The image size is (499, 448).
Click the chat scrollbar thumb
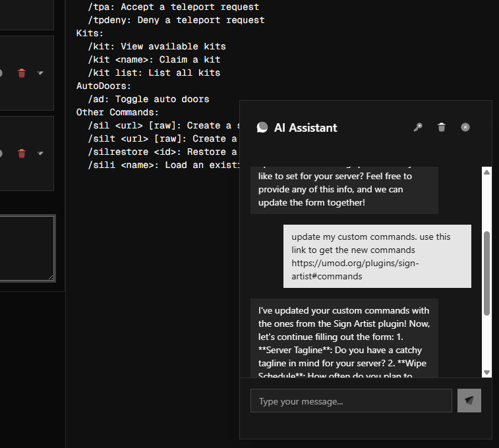487,273
